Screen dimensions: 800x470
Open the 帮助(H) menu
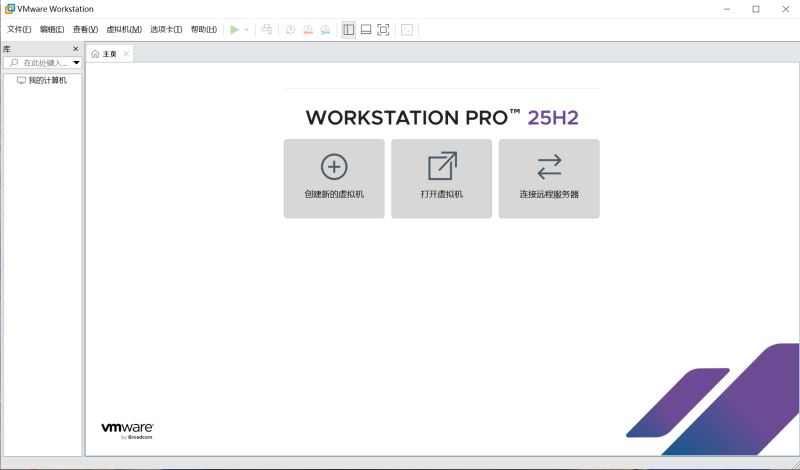(x=204, y=30)
